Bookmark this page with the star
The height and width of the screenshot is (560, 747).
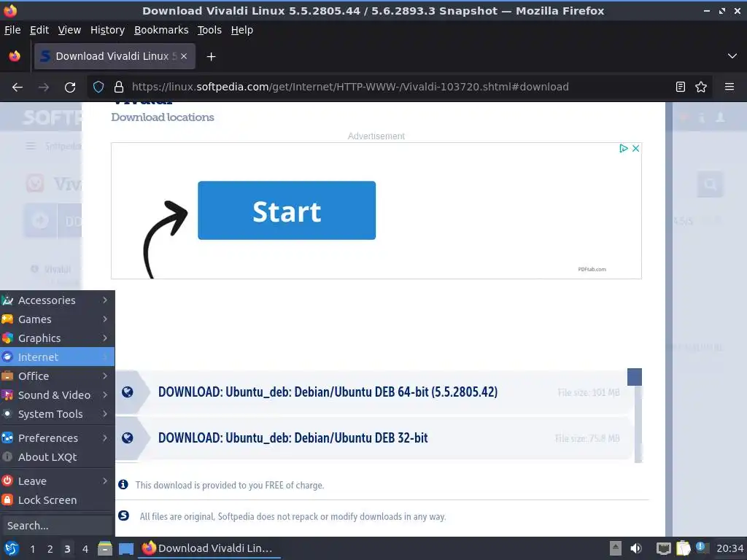pyautogui.click(x=701, y=87)
